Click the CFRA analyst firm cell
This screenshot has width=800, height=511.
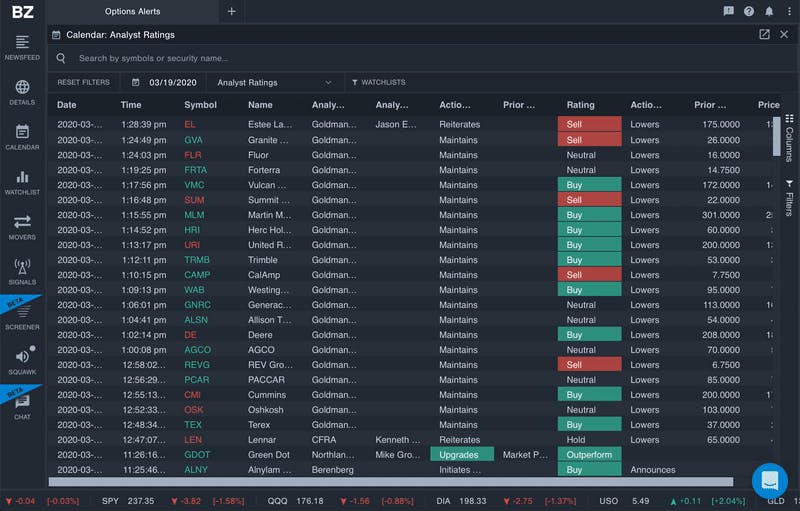pos(324,440)
